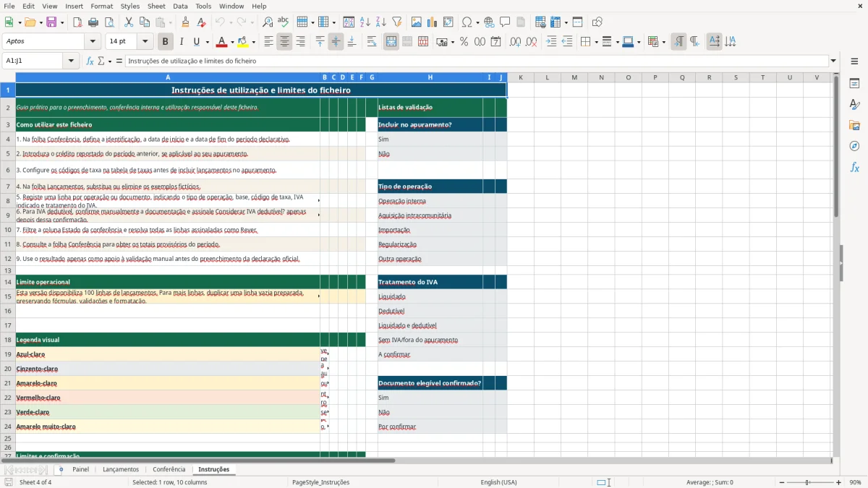Toggle Underline formatting
The width and height of the screenshot is (868, 488).
coord(196,42)
